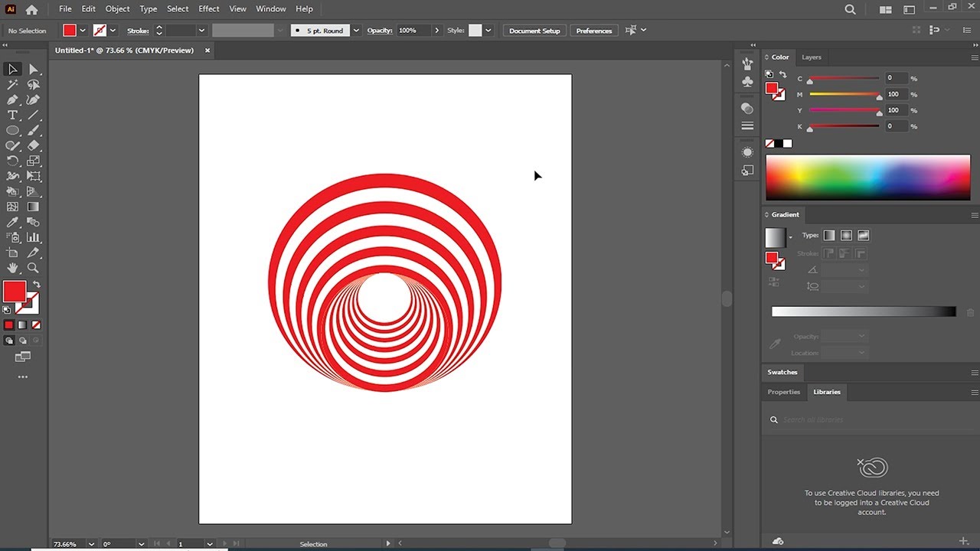Select the Shaper tool
Viewport: 980px width, 551px height.
(x=12, y=145)
